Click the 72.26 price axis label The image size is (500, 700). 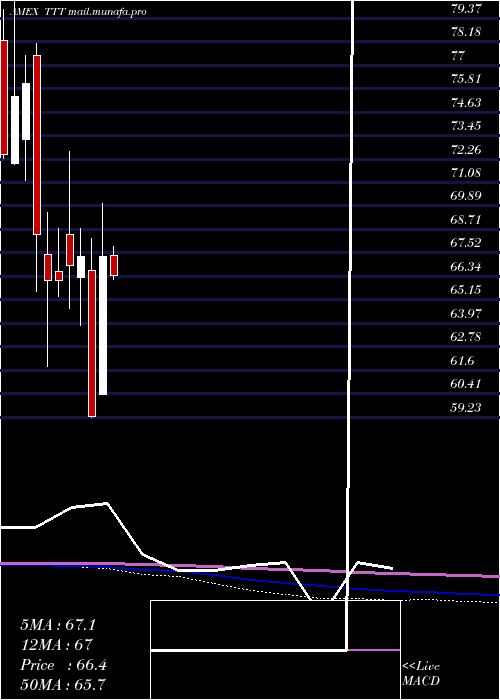(x=466, y=150)
